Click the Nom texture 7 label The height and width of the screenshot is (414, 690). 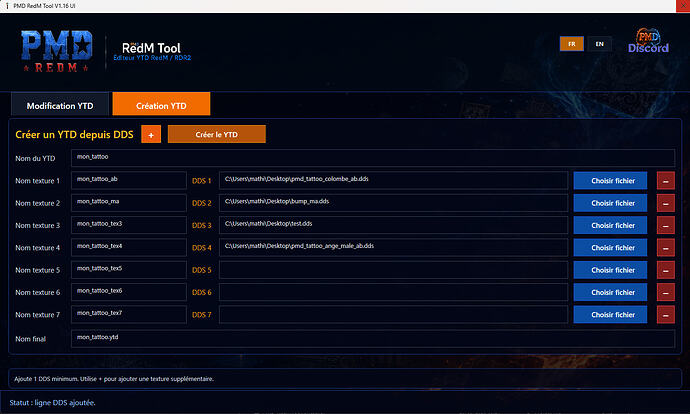(37, 315)
